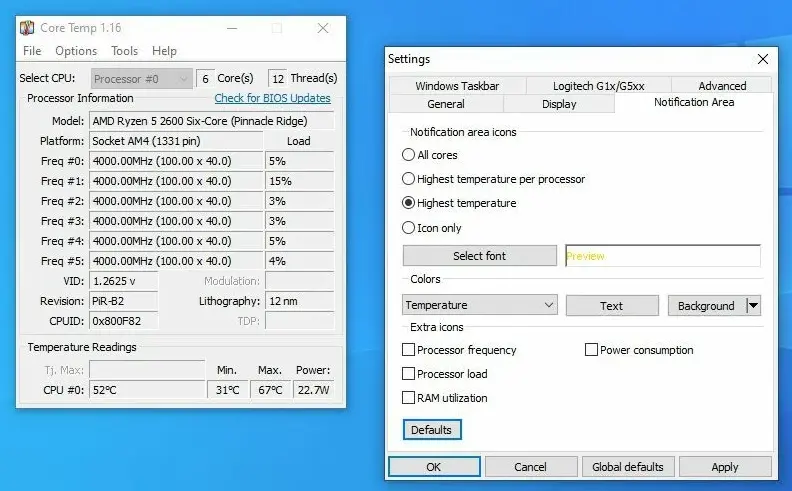
Task: Close the Core Temp window
Action: (x=323, y=28)
